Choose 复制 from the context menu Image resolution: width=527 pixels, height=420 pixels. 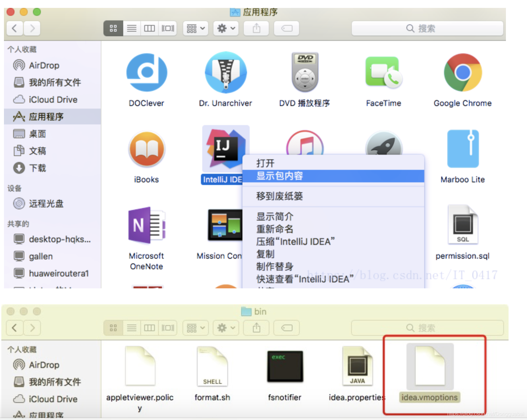[x=333, y=254]
